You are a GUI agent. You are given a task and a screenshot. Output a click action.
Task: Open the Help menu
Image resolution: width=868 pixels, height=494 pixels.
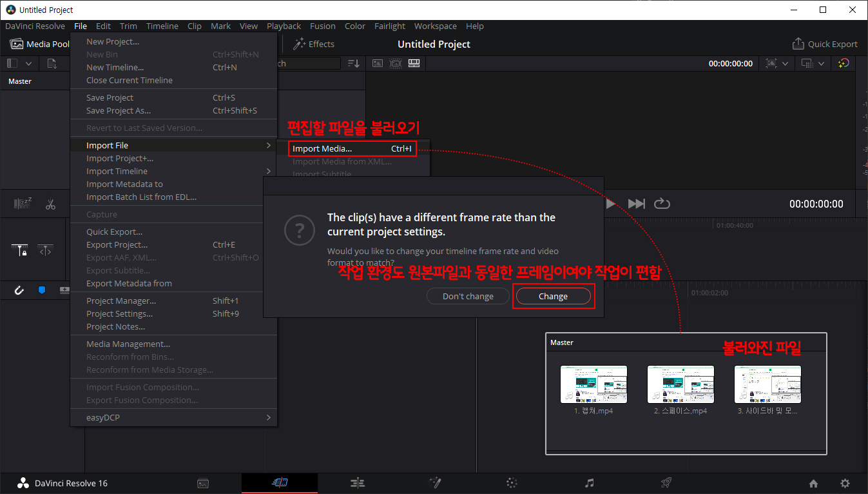point(475,26)
